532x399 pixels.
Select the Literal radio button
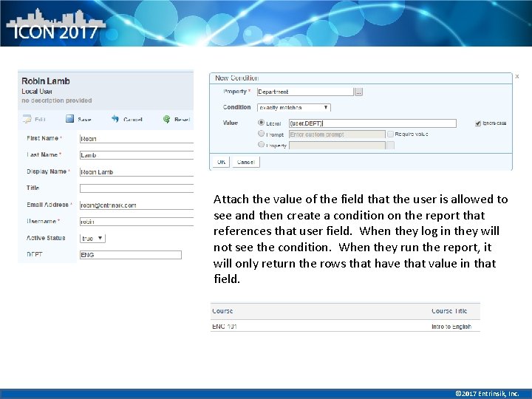click(262, 123)
